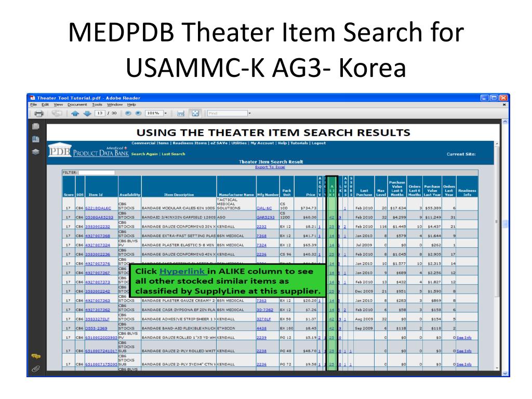Click the grayed collaborate icon beside Print
Viewport: 532px width, 399px height.
pos(57,113)
